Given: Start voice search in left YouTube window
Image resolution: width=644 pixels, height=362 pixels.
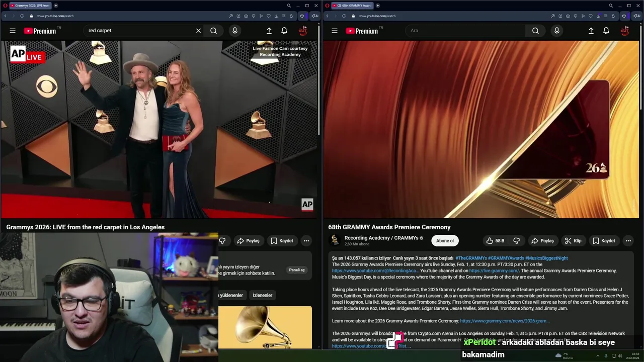Looking at the screenshot, I should (234, 31).
